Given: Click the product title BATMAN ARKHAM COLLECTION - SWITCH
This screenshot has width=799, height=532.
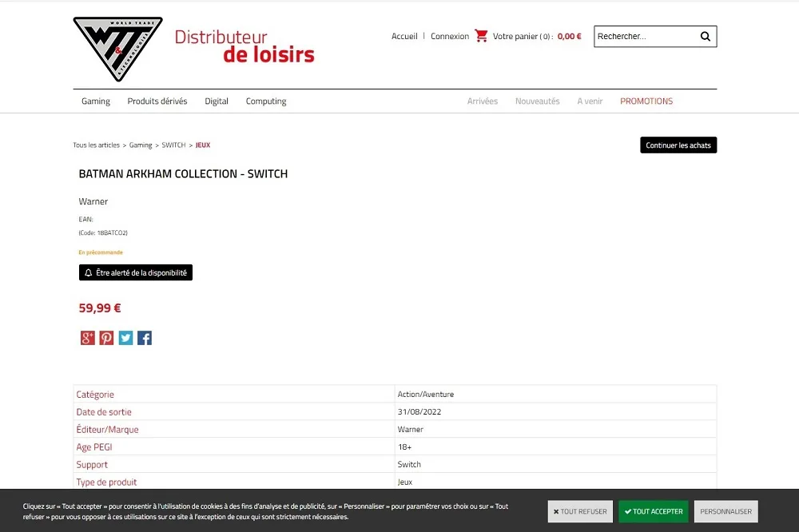Looking at the screenshot, I should click(184, 174).
